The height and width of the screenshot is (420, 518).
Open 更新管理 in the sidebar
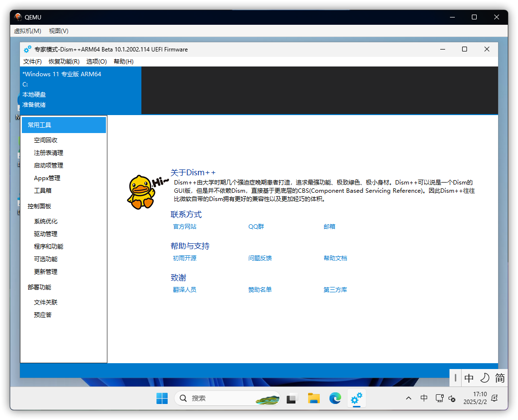pos(46,271)
